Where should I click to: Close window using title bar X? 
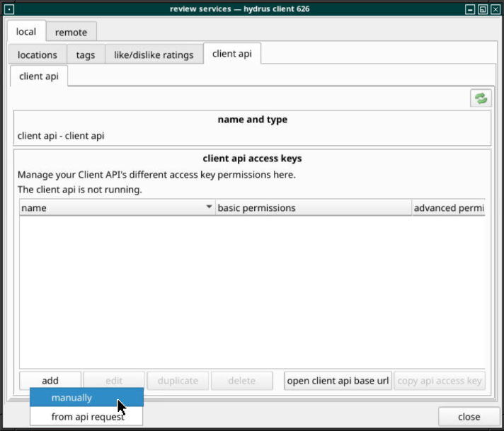(494, 9)
